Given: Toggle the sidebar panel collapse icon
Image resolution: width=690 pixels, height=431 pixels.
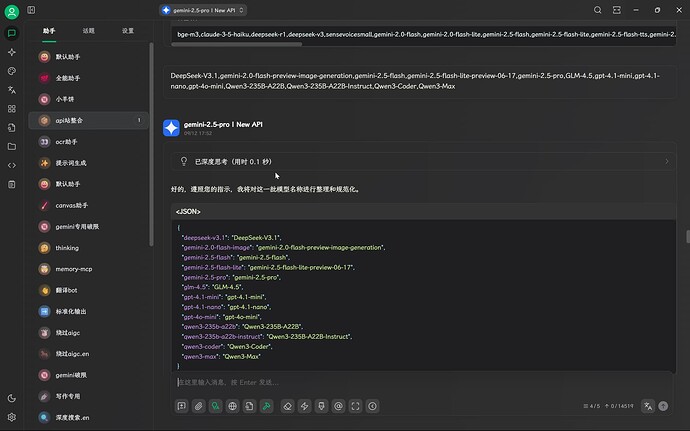Looking at the screenshot, I should 31,10.
